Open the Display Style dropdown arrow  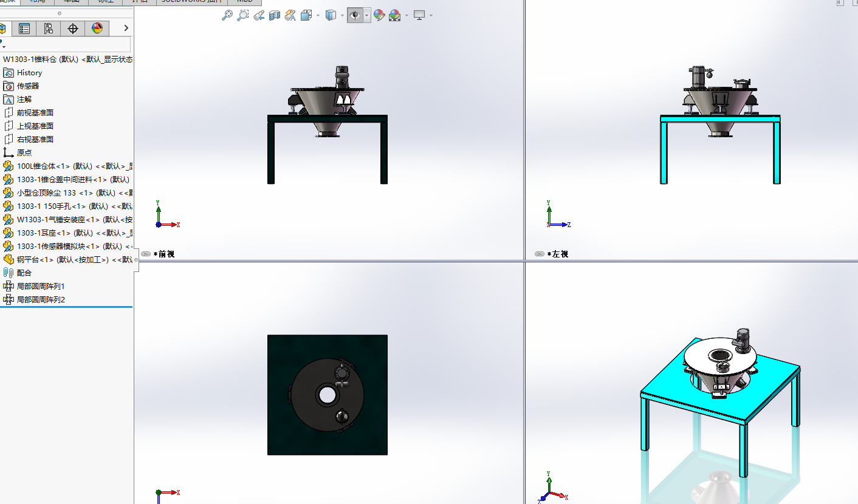tap(342, 16)
